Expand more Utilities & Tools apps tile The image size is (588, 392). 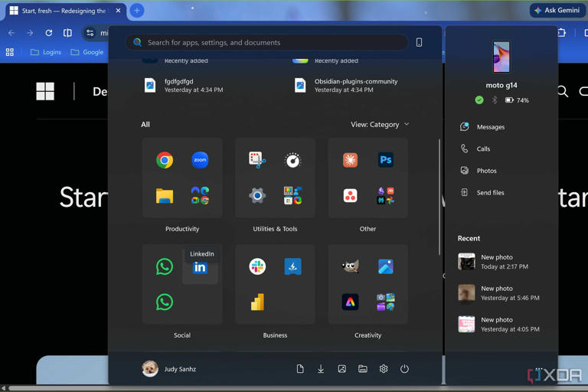pos(293,195)
